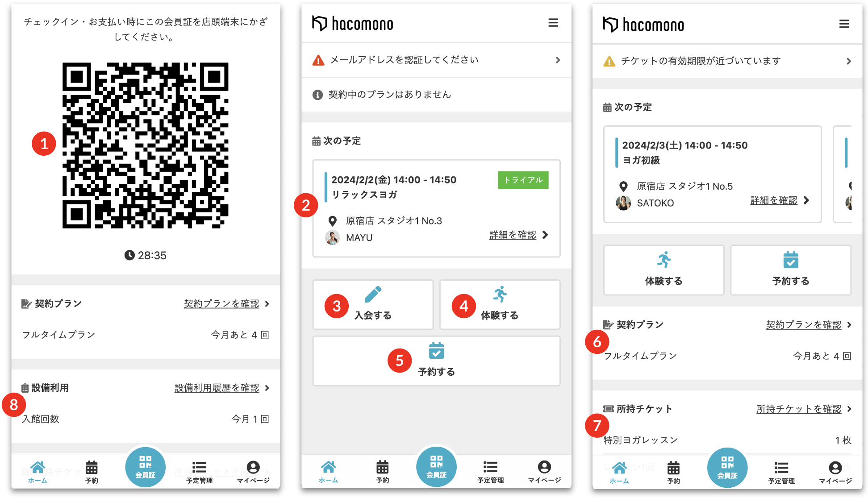Tap wide 予約する calendar button in middle screen
The height and width of the screenshot is (498, 868).
(436, 361)
